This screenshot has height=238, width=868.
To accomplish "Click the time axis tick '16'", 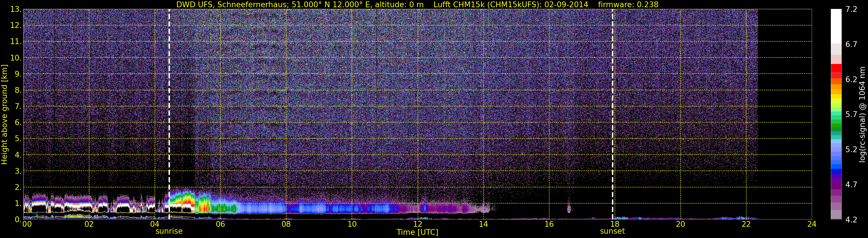I will coord(549,224).
